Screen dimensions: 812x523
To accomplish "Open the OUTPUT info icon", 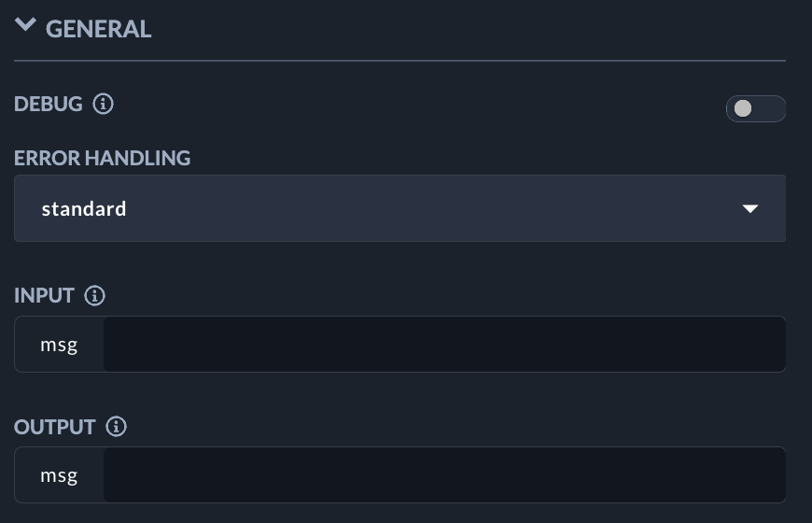I will click(116, 427).
